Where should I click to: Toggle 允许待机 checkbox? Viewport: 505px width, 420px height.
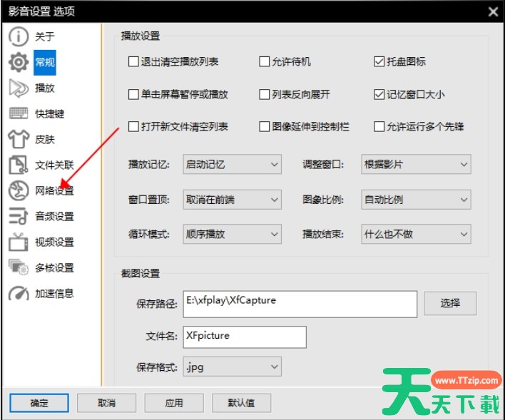tap(265, 61)
